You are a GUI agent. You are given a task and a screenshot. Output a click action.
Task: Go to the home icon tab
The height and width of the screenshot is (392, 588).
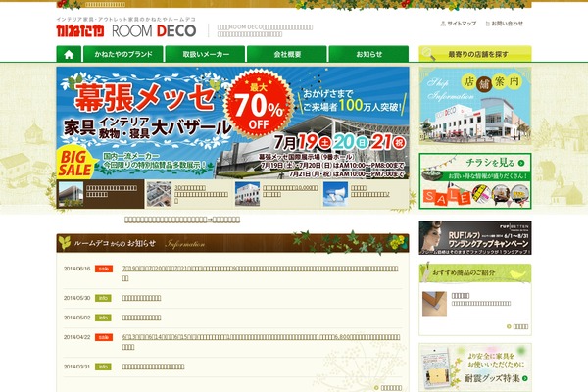[69, 54]
